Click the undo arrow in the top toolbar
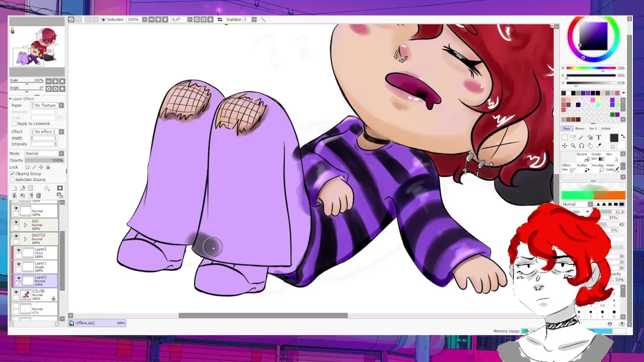The width and height of the screenshot is (644, 362). click(x=71, y=19)
